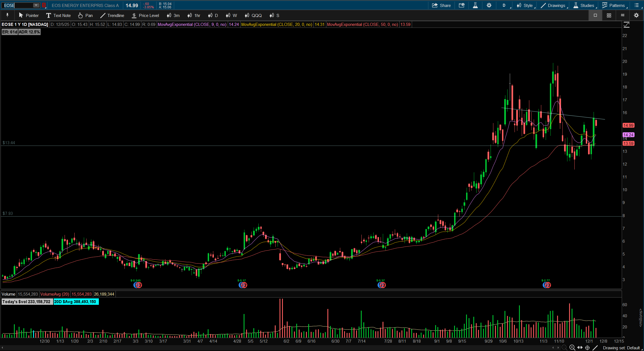Switch to single chart layout view
The width and height of the screenshot is (644, 351).
595,15
